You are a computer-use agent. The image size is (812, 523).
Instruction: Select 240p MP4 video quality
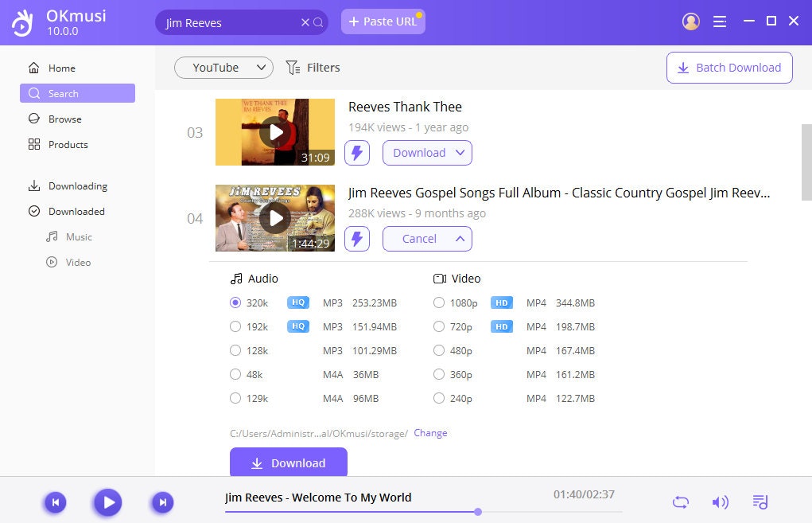pyautogui.click(x=439, y=398)
